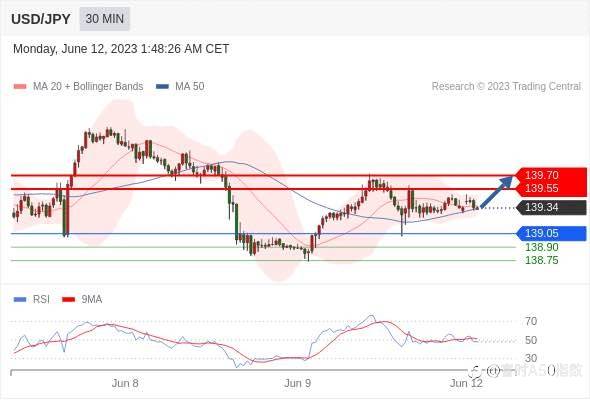590x400 pixels.
Task: Click the RSI 70 overbought level label
Action: point(531,321)
